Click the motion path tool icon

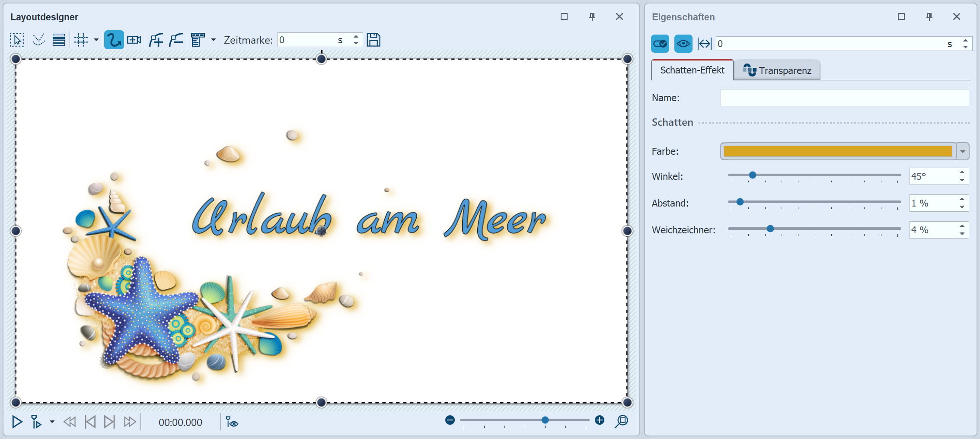tap(114, 40)
